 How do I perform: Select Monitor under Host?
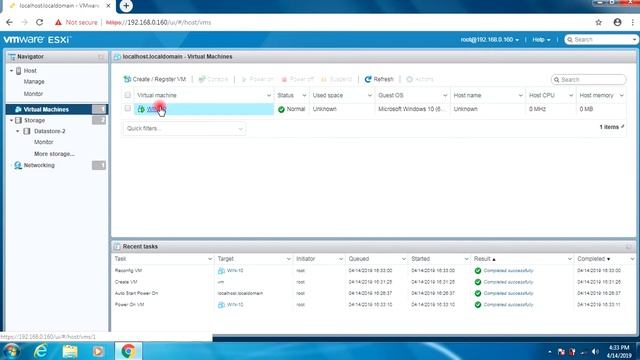tap(33, 93)
